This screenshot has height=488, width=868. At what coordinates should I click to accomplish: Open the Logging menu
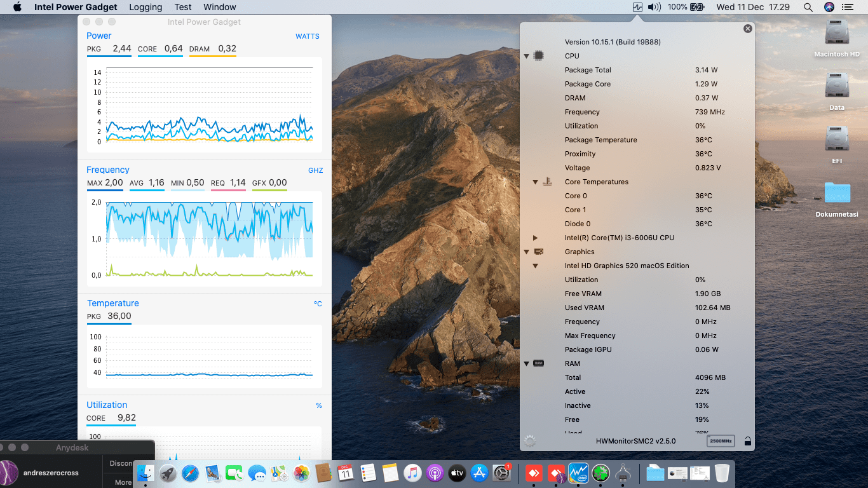tap(146, 7)
